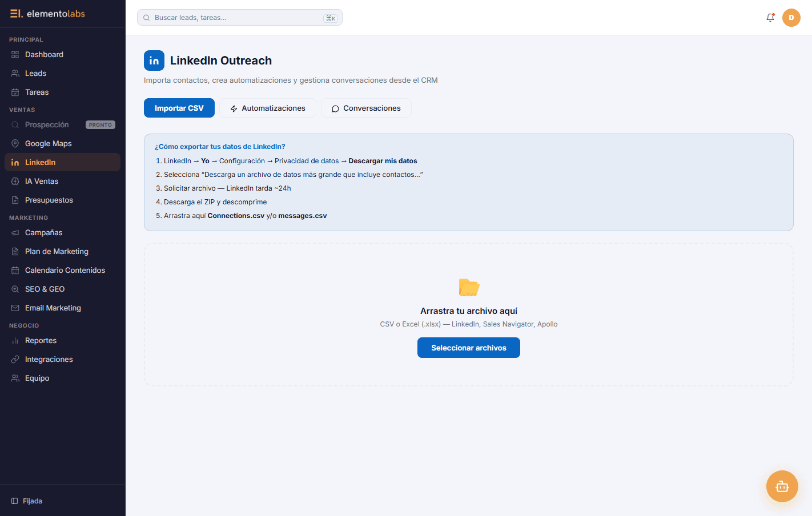
Task: Click the Seleccionar archivos button
Action: coord(469,348)
